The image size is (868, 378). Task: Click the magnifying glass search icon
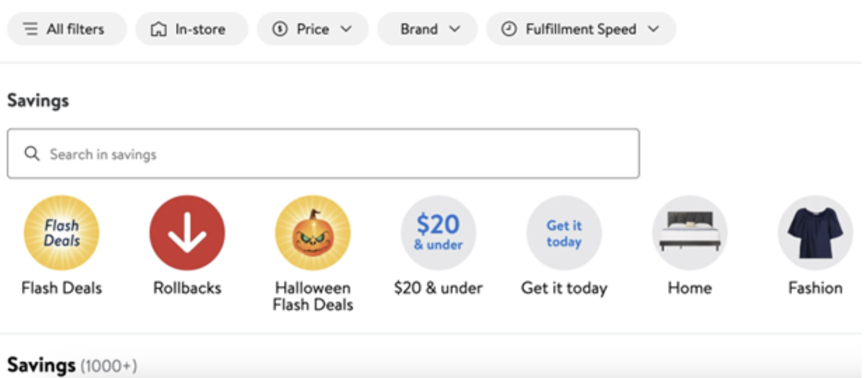click(x=32, y=154)
